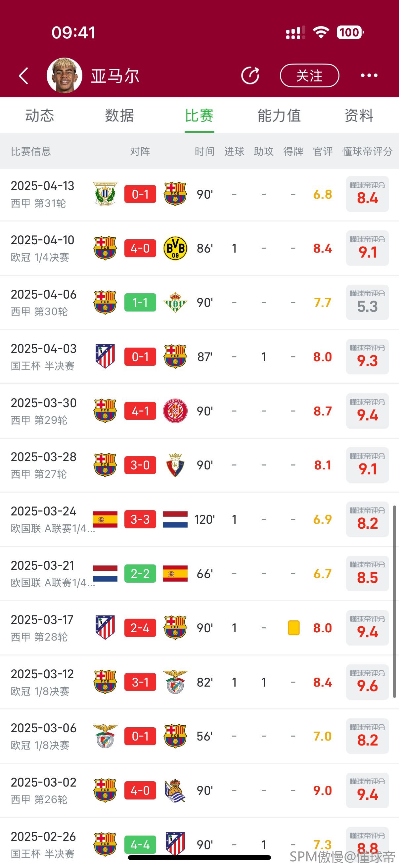Open the 能力值 tab

[279, 116]
